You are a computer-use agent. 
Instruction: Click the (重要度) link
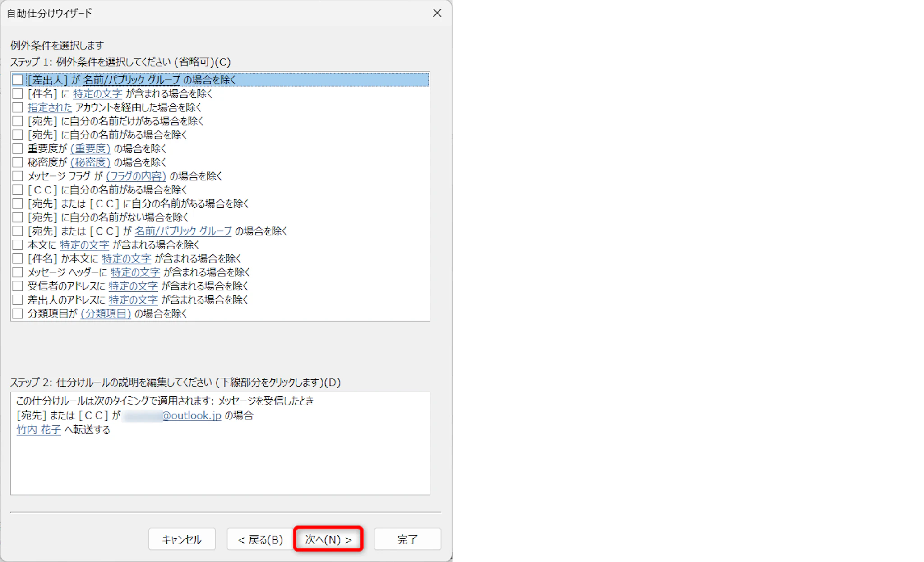(90, 149)
